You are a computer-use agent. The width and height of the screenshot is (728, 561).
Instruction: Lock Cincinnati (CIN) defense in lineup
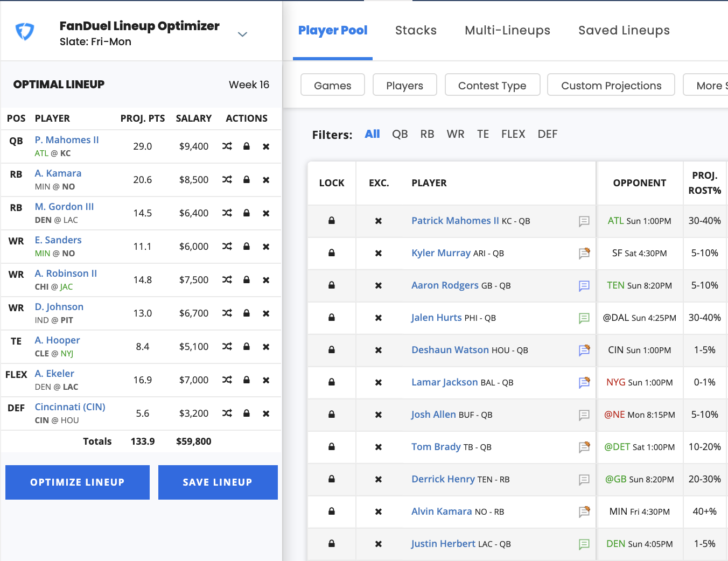pyautogui.click(x=247, y=413)
